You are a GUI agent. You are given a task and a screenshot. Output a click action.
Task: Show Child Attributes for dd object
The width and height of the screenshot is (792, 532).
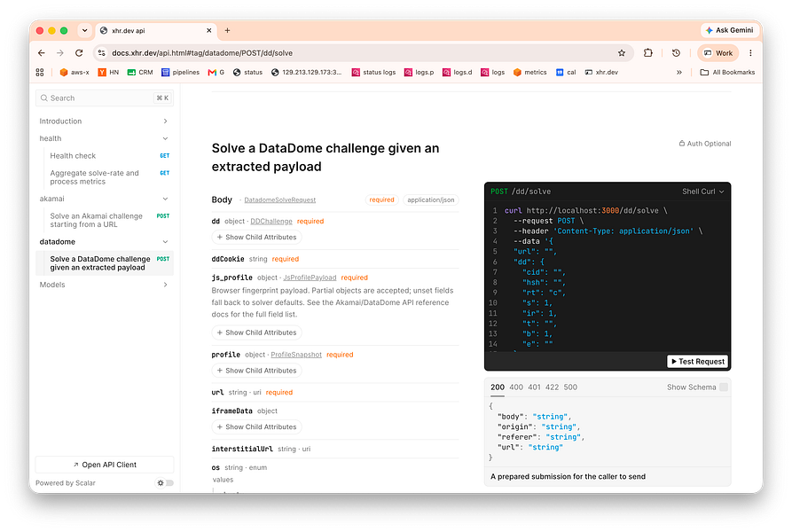[x=256, y=238]
